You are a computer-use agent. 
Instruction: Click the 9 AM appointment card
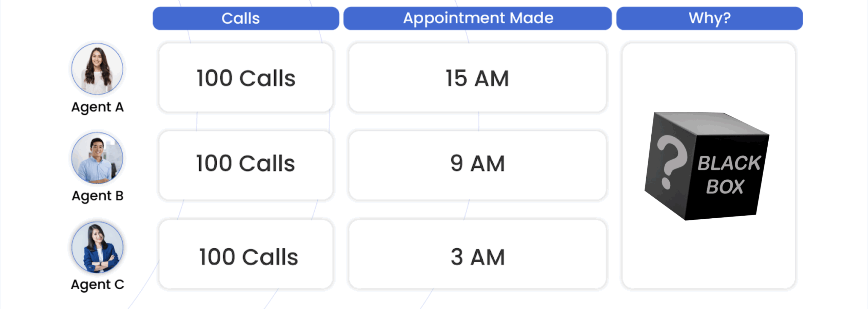click(477, 165)
